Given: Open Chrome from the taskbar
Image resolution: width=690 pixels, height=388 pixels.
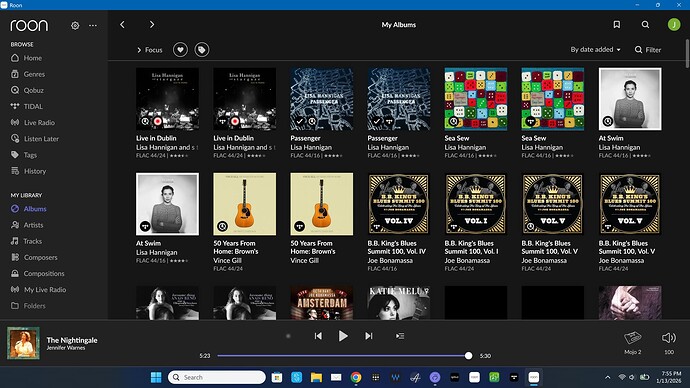Looking at the screenshot, I should pos(356,377).
